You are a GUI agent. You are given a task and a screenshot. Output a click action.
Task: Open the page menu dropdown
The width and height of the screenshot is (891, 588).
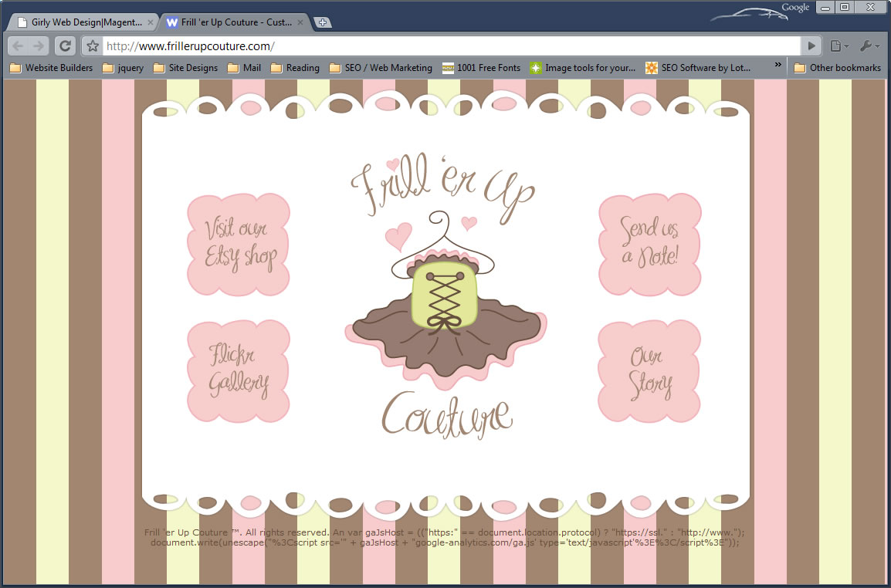tap(838, 46)
